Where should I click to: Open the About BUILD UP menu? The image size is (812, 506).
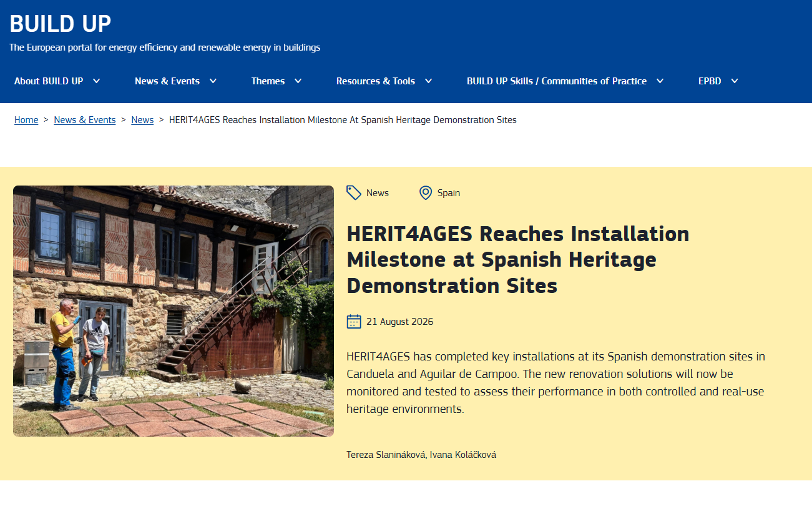(x=49, y=81)
